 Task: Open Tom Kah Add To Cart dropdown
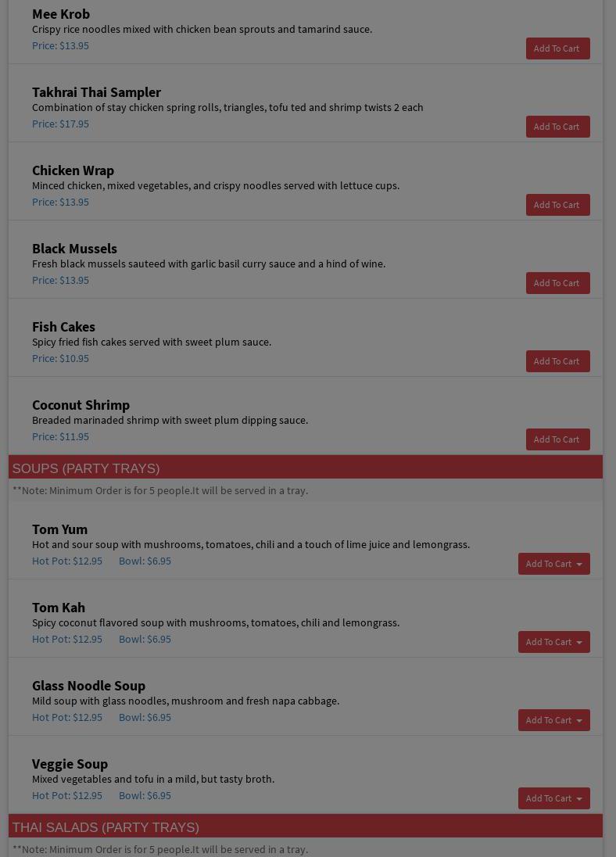click(x=553, y=642)
